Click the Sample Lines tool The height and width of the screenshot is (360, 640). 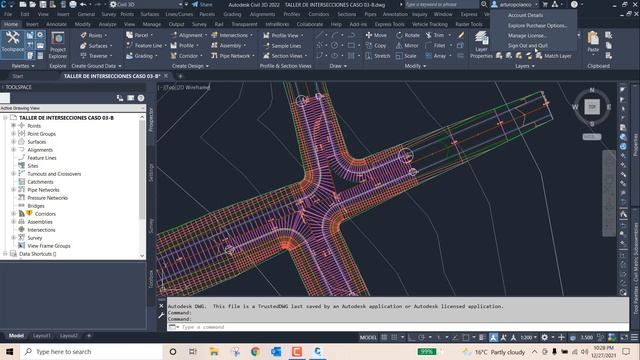282,46
